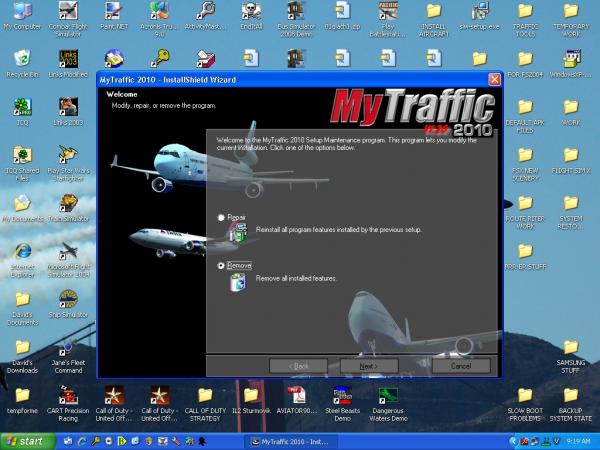The width and height of the screenshot is (600, 450).
Task: Select the tempforme folder
Action: coord(22,401)
